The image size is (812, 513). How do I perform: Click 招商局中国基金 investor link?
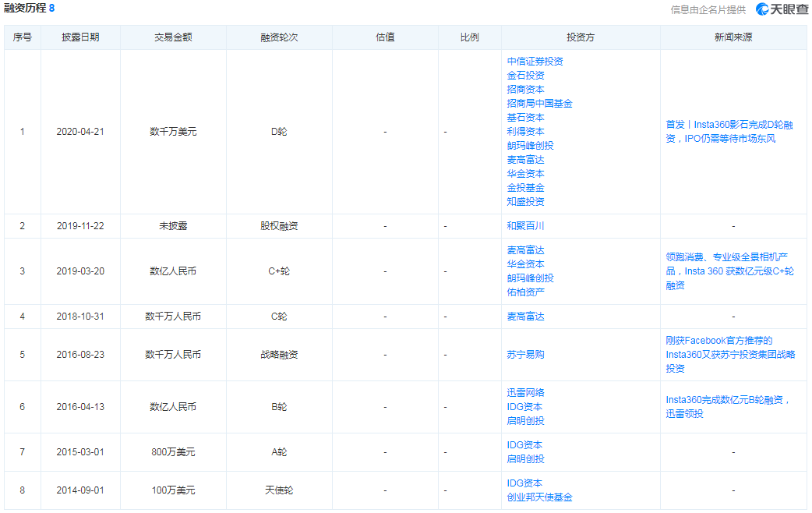point(539,104)
